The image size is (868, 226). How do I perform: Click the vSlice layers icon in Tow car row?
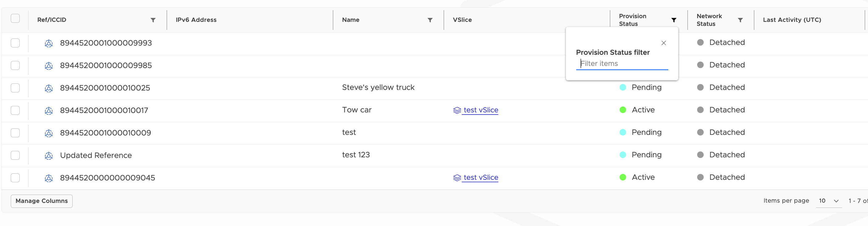pyautogui.click(x=457, y=111)
